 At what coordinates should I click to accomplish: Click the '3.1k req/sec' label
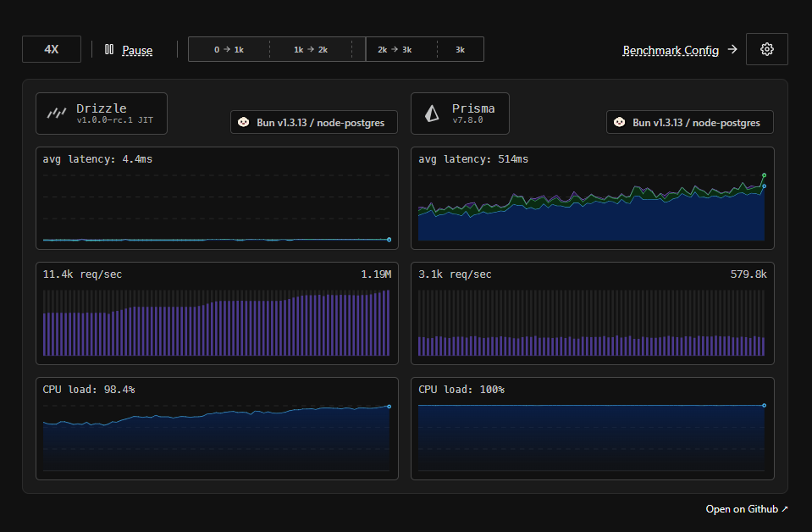tap(455, 274)
